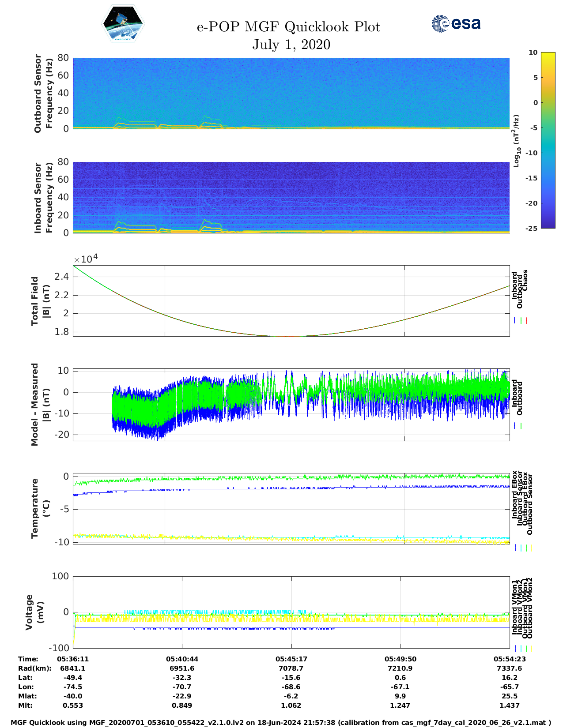The height and width of the screenshot is (728, 563).
Task: Click the 05:45:17 time label
Action: [x=291, y=659]
